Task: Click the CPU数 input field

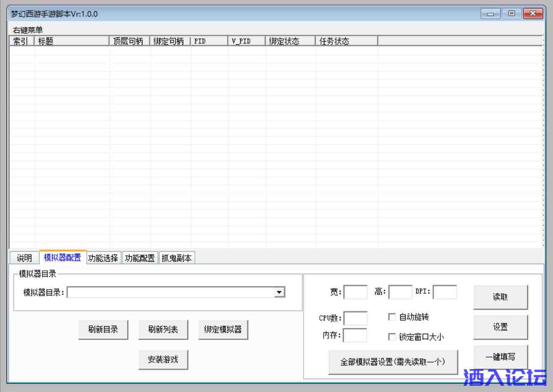Action: (356, 318)
